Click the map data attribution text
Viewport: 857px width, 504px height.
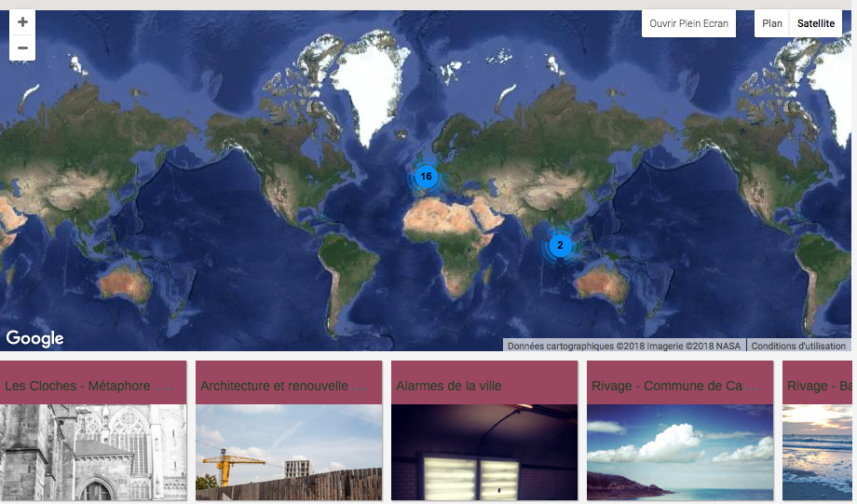(624, 346)
